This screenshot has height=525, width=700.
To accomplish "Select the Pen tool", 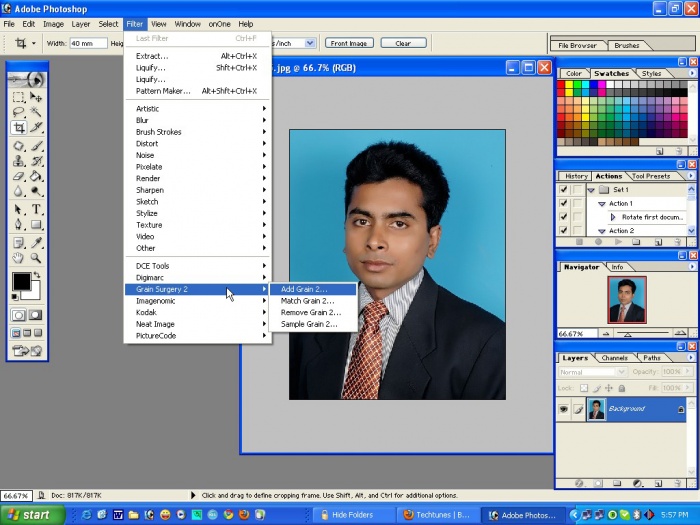I will (x=18, y=224).
